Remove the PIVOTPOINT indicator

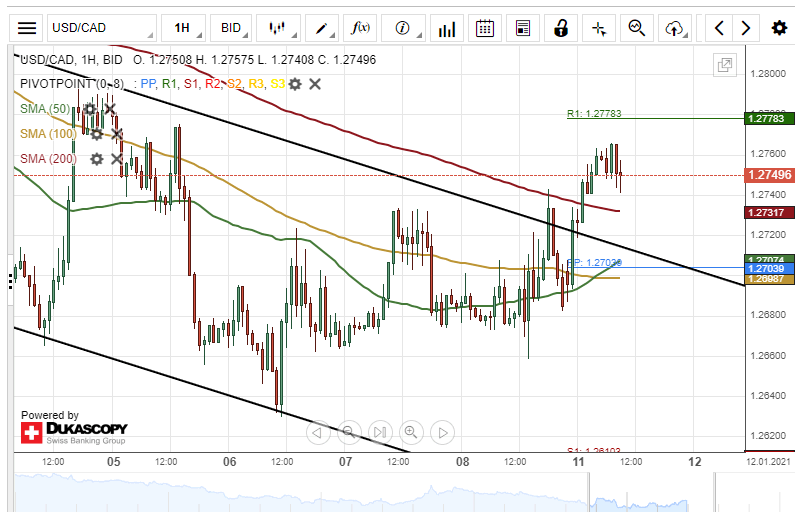pyautogui.click(x=315, y=84)
